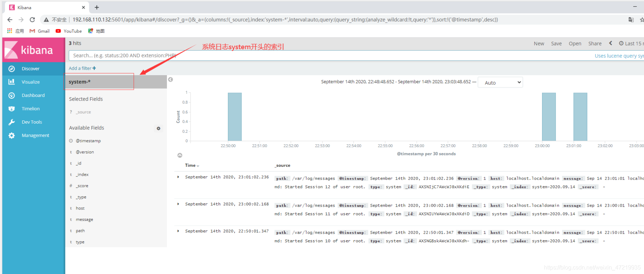
Task: Click New in the top menu
Action: (539, 43)
